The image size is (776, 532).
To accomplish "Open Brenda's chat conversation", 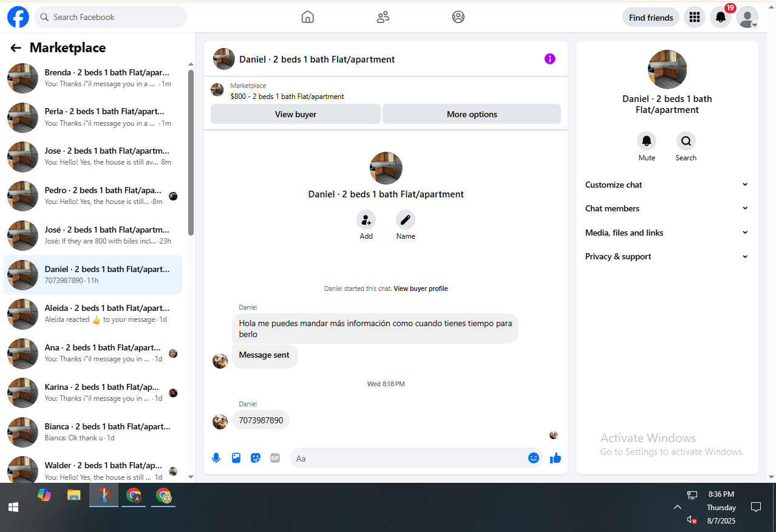I will (x=93, y=78).
